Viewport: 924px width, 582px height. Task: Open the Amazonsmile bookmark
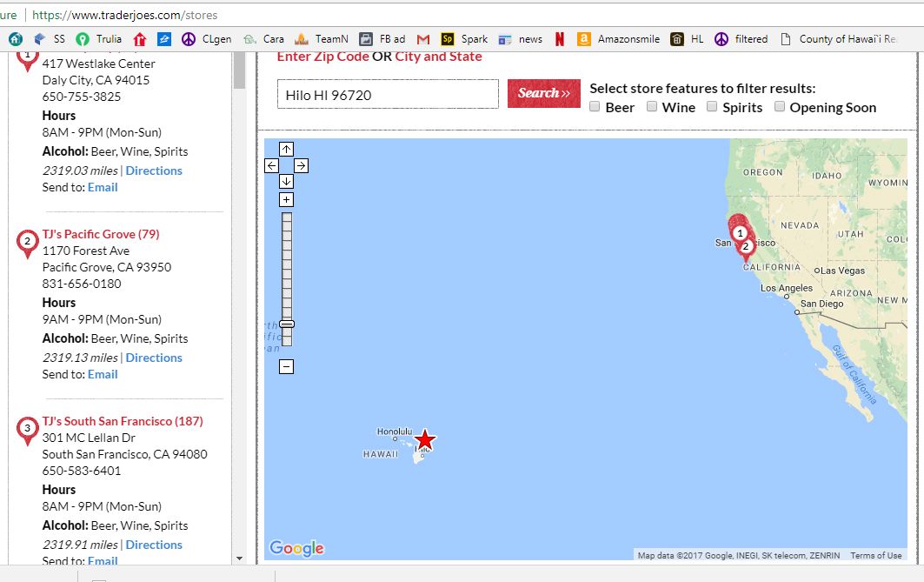618,39
